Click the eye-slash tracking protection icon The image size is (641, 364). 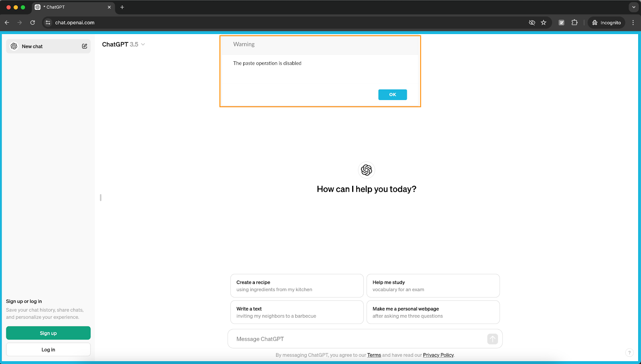pyautogui.click(x=532, y=23)
